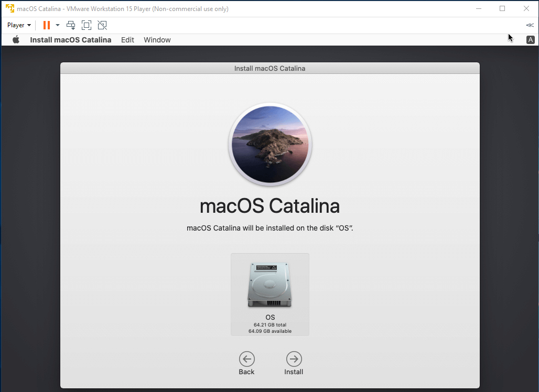The width and height of the screenshot is (539, 392).
Task: Pause the virtual machine
Action: pyautogui.click(x=47, y=25)
